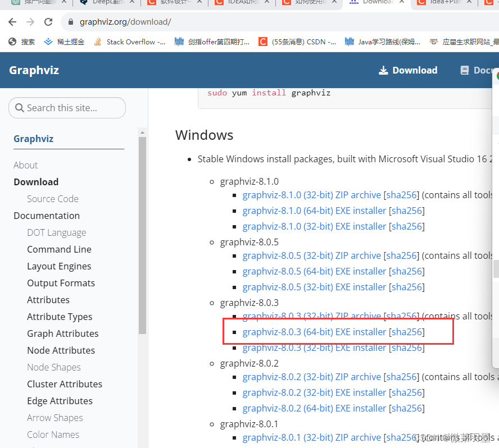This screenshot has width=499, height=448.
Task: Open sha256 for graphviz-8.0.3 64-bit EXE
Action: (407, 332)
